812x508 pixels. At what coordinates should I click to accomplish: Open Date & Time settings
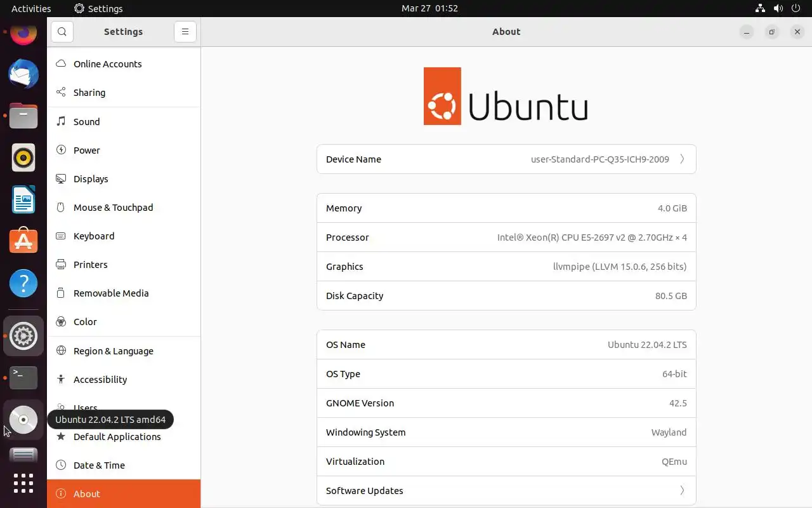point(124,465)
